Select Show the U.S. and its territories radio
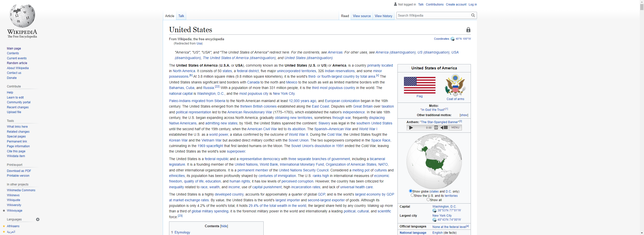Screen dimensions: 644x235 412,195
